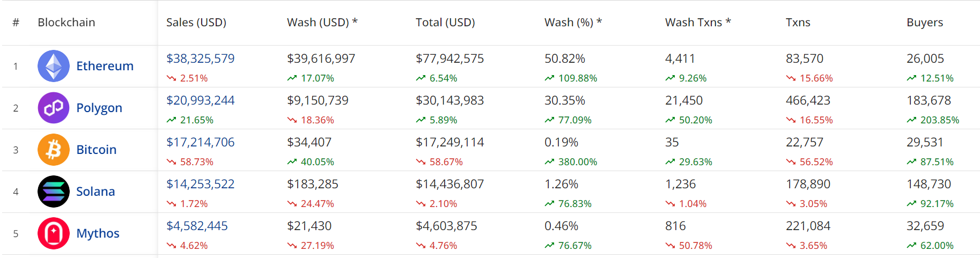
Task: Click the Ethereum logo icon
Action: [54, 66]
